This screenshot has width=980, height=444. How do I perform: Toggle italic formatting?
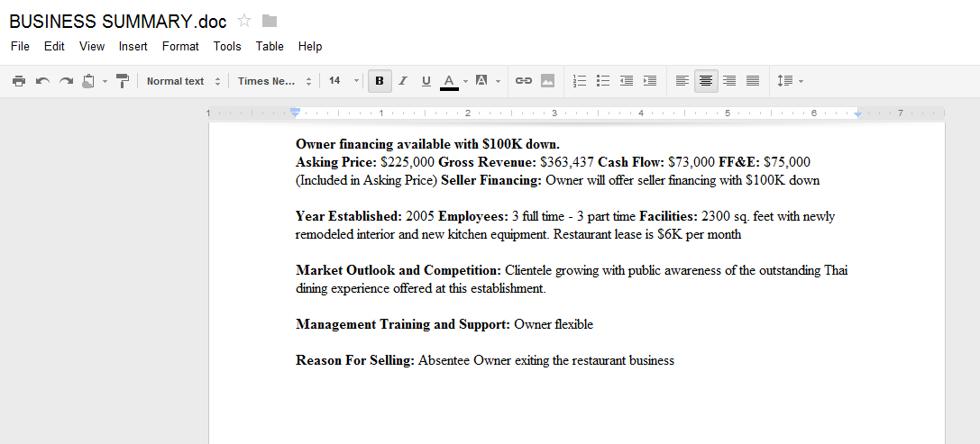click(403, 81)
